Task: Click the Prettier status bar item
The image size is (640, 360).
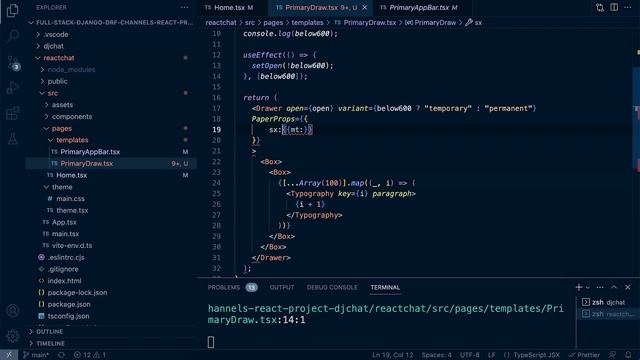Action: pyautogui.click(x=584, y=355)
